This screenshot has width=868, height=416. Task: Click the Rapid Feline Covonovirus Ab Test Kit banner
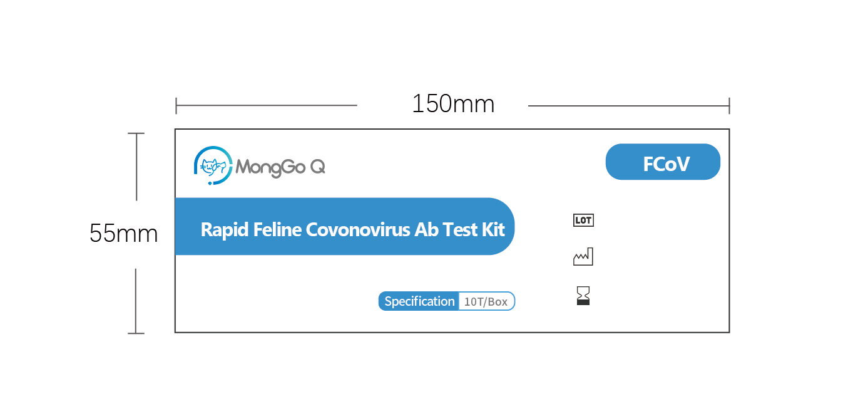point(345,227)
